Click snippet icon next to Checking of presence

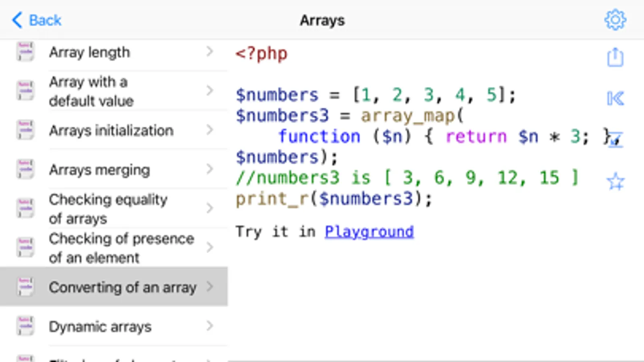pyautogui.click(x=25, y=247)
